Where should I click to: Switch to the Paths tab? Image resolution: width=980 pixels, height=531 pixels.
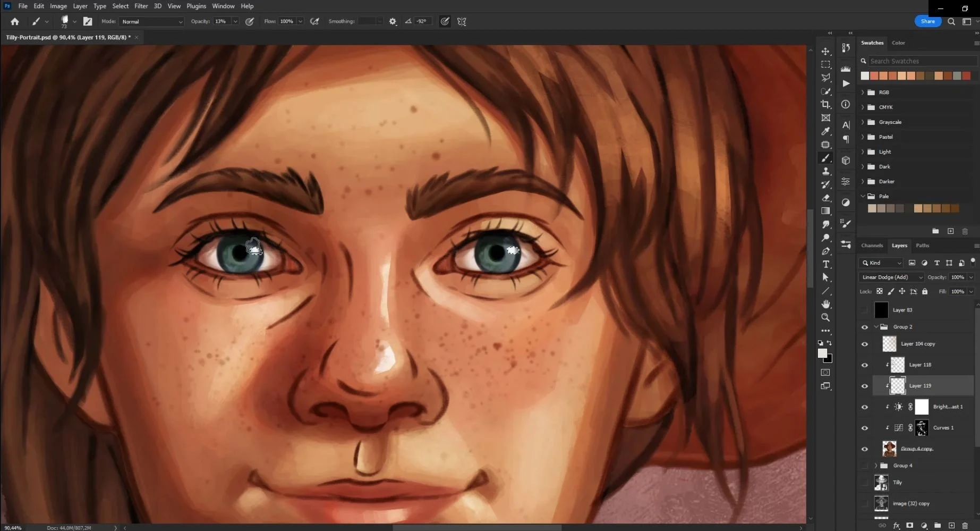pos(923,246)
